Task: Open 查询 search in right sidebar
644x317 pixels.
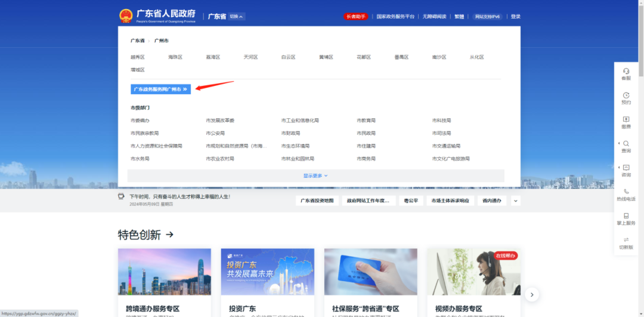Action: coord(626,147)
